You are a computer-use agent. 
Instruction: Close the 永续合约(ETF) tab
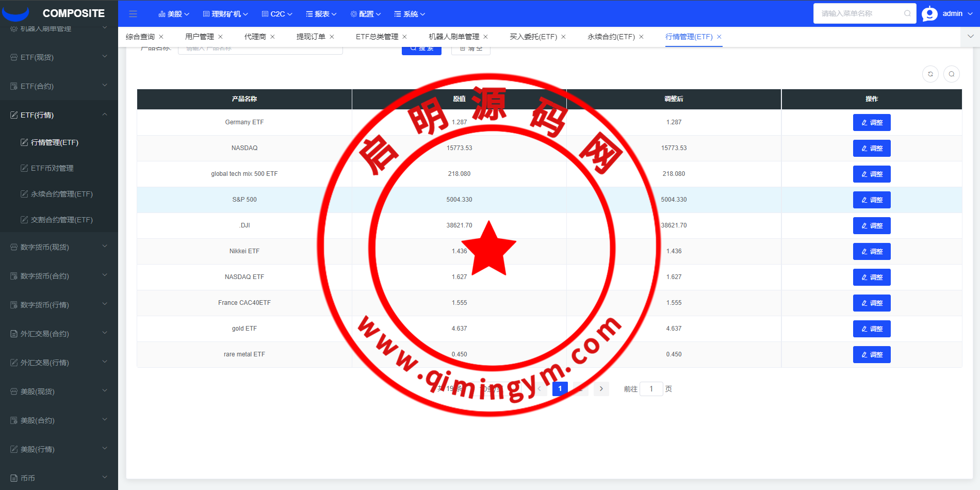[641, 37]
